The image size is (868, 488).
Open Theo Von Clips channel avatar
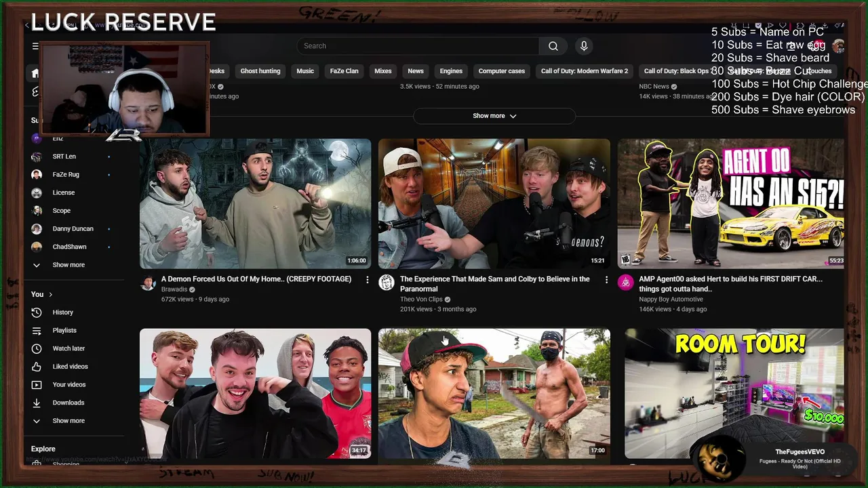click(x=387, y=283)
